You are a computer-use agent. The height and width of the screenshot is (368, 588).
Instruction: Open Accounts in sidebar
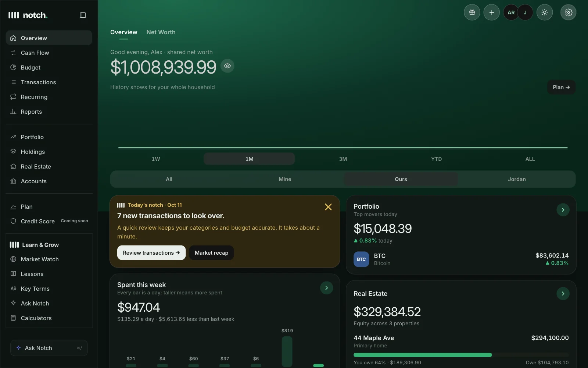49,181
